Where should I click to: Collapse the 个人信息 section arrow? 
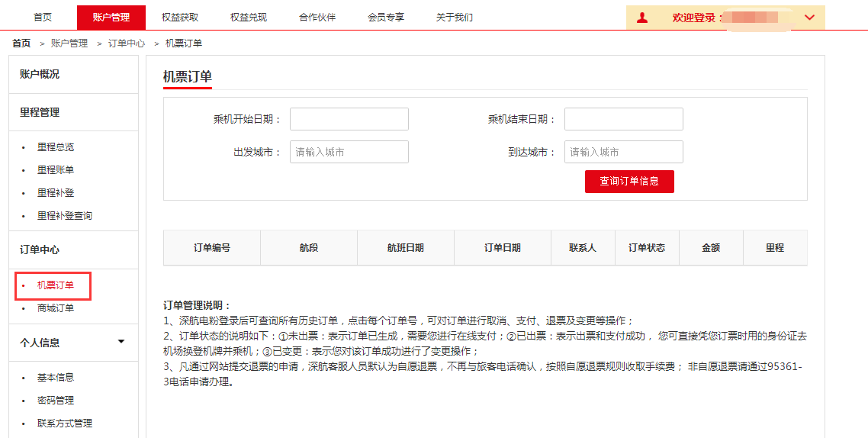pos(121,342)
